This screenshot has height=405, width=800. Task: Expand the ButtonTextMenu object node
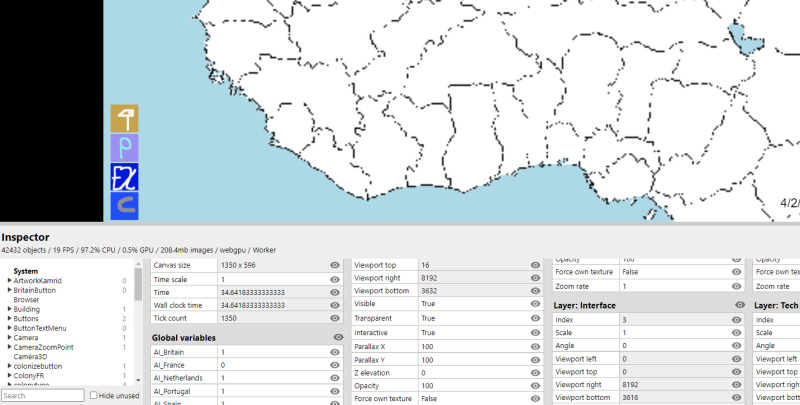click(x=10, y=328)
